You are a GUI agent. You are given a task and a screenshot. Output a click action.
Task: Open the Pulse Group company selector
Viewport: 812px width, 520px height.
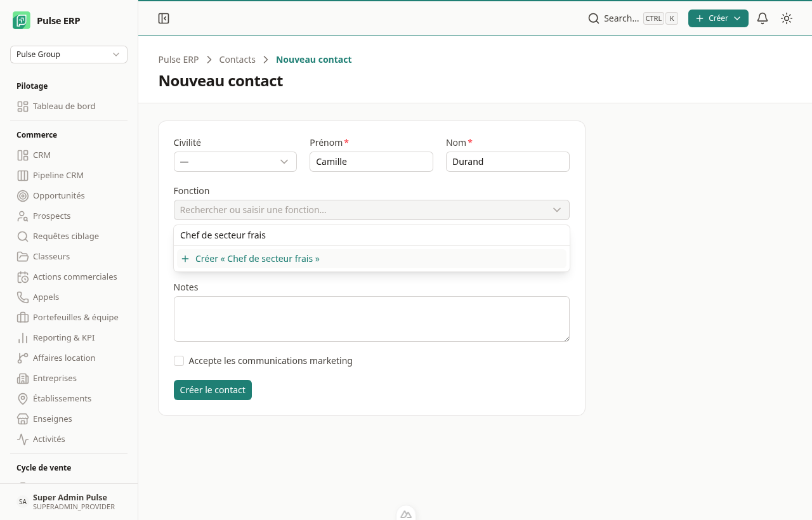[x=69, y=55]
